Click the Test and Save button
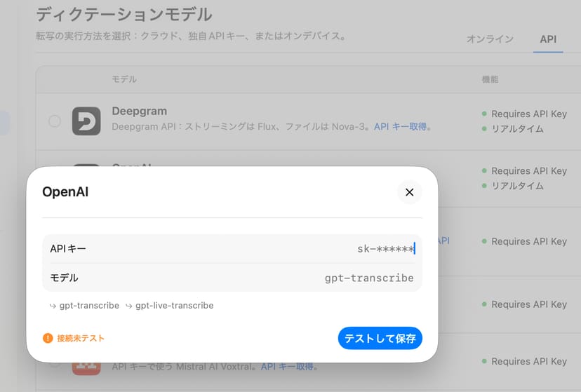This screenshot has height=392, width=581. pos(380,338)
